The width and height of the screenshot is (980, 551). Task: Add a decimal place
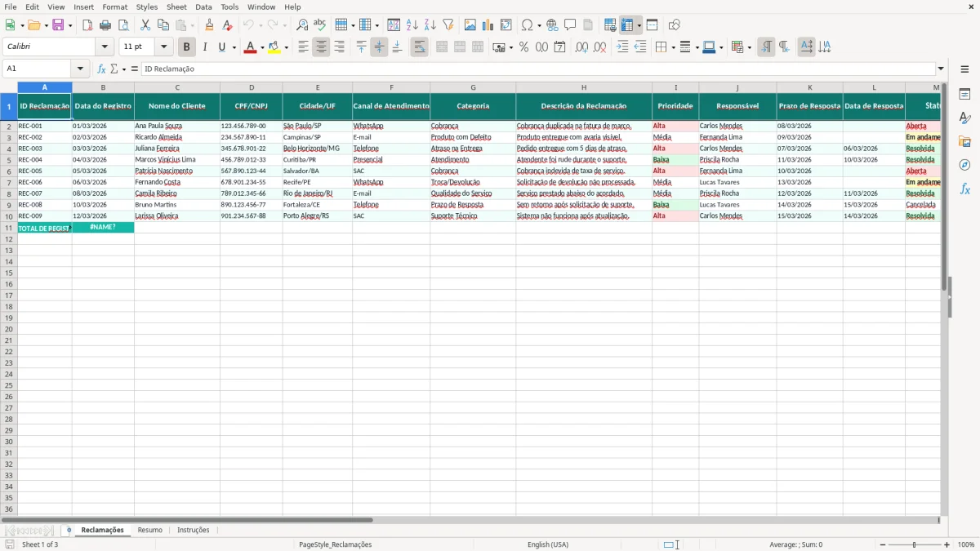coord(581,47)
